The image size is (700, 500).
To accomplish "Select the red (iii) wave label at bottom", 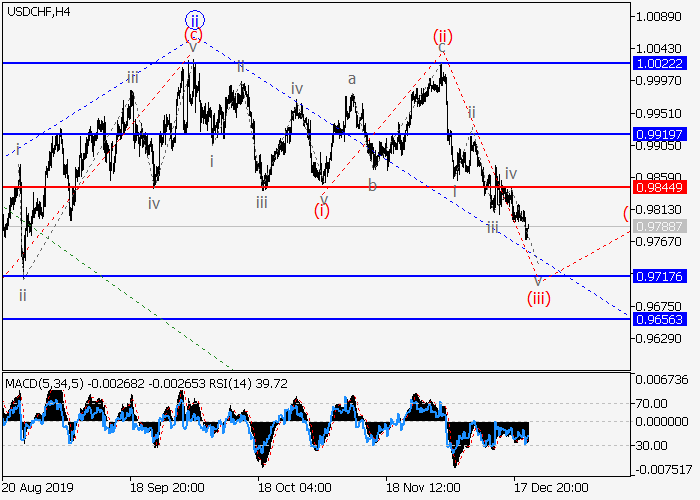I will [x=539, y=297].
